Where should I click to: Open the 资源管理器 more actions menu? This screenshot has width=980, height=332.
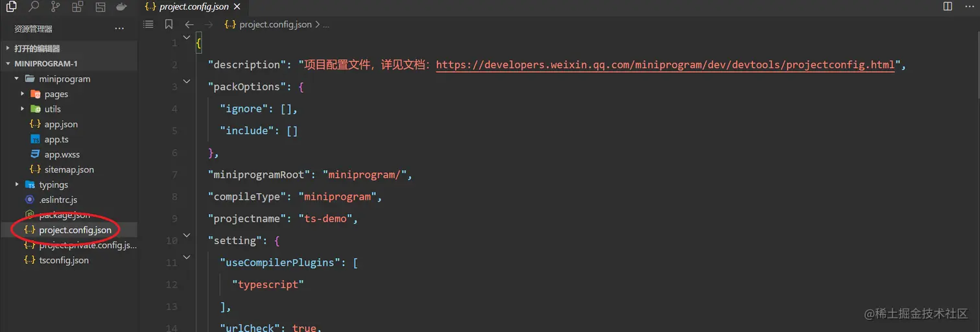[x=119, y=29]
